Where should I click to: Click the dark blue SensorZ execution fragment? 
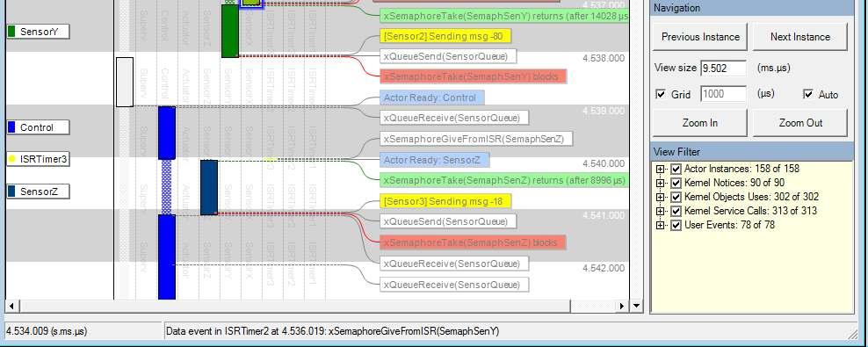tap(209, 187)
